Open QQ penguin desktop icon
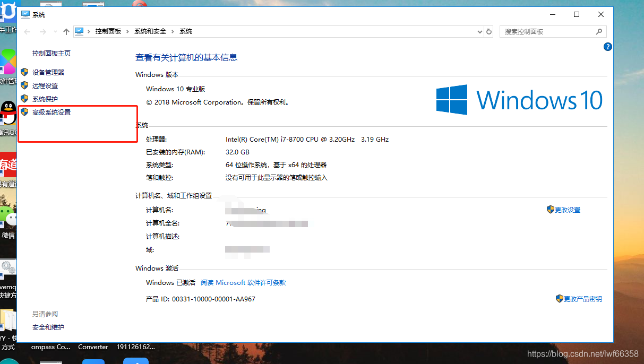 (x=8, y=113)
